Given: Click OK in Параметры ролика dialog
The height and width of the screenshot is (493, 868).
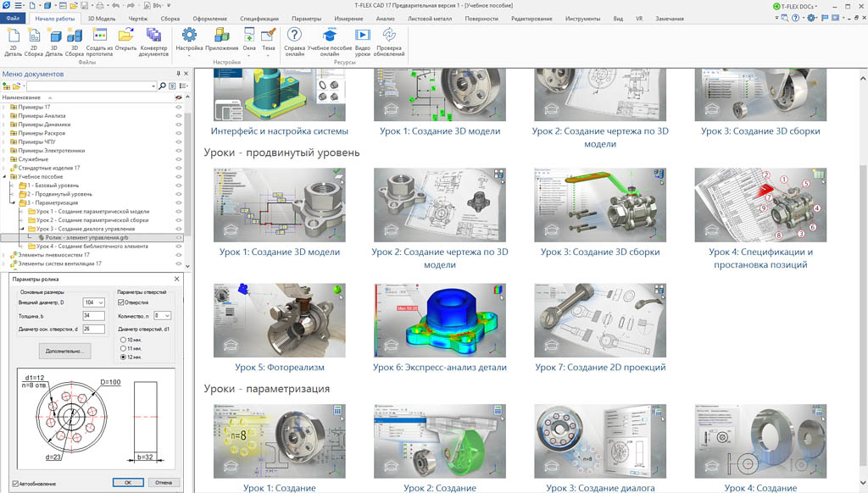Looking at the screenshot, I should tap(128, 483).
